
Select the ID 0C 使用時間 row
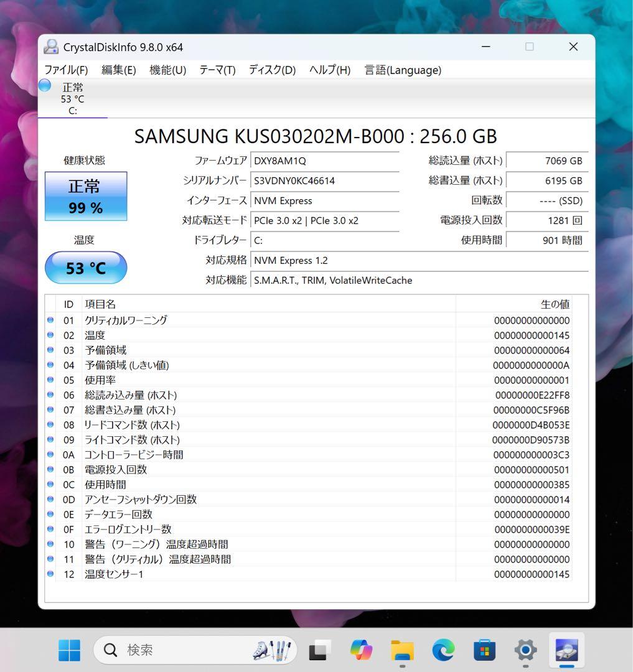(309, 485)
